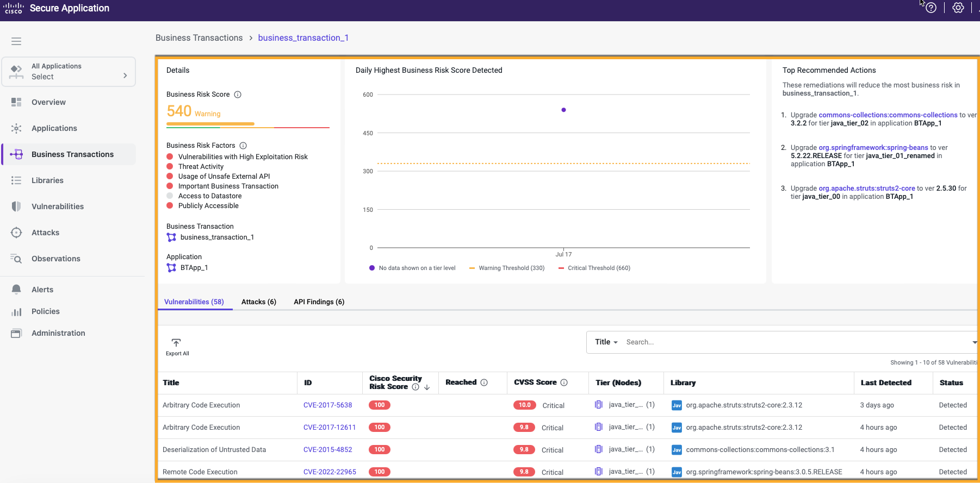Open CVE-2017-5638 link
980x483 pixels.
(328, 405)
